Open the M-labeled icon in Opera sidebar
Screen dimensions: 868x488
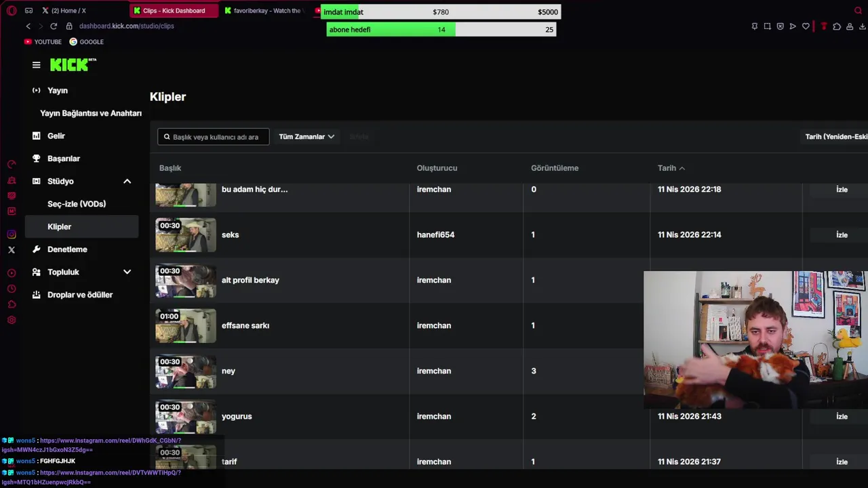12,211
